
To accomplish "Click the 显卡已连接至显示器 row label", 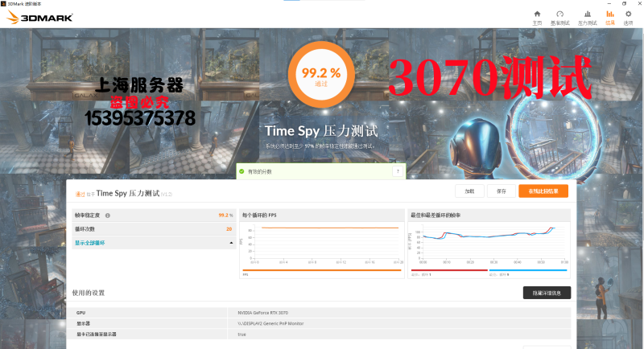I will tap(96, 335).
